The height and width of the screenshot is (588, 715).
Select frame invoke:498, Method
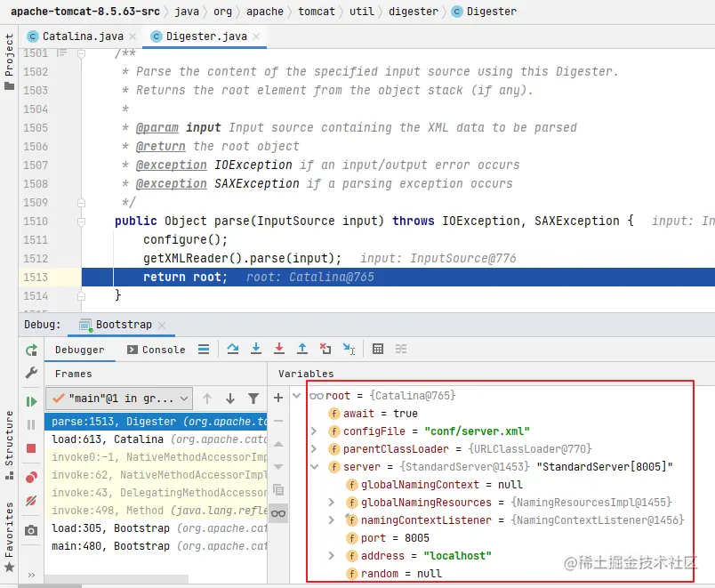click(157, 511)
